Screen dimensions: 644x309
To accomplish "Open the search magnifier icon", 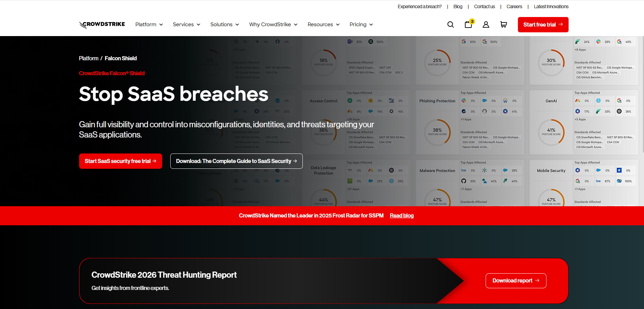I will [450, 25].
